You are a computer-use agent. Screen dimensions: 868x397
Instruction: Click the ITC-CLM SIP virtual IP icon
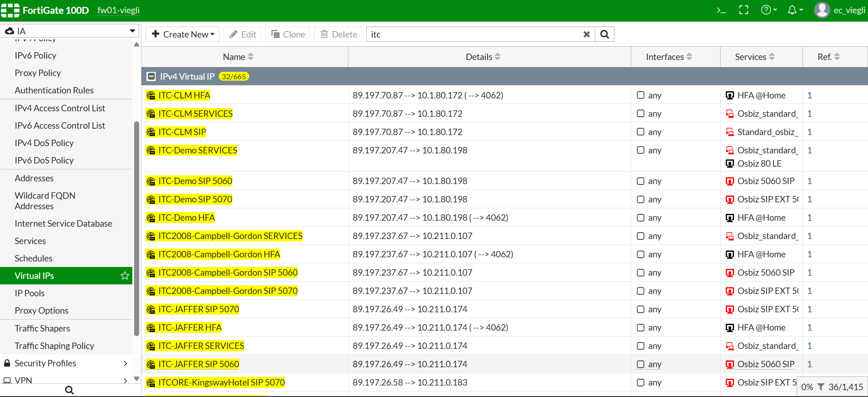[151, 132]
